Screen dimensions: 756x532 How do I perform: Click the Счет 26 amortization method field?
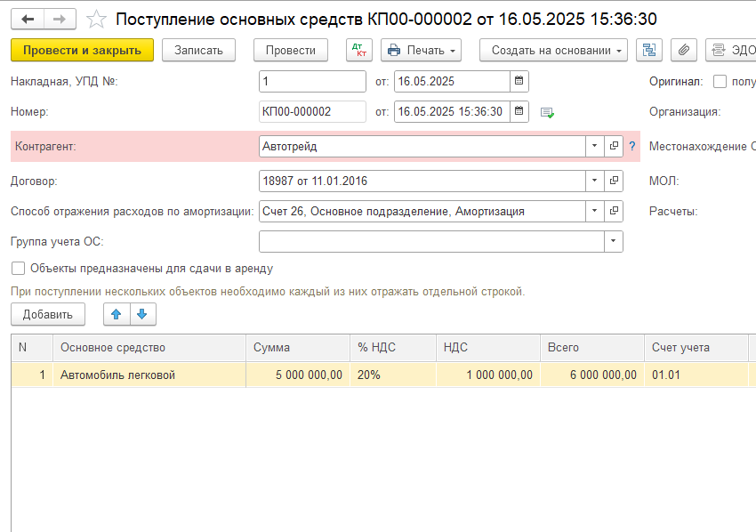point(422,211)
